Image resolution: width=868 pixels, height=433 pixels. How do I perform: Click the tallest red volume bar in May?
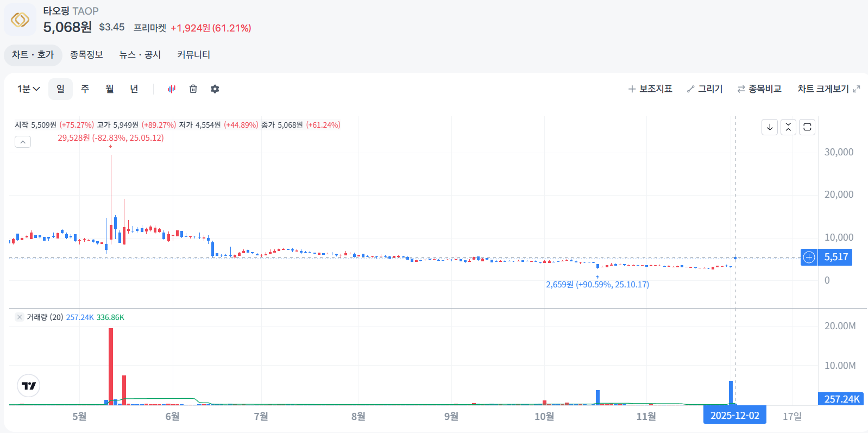click(111, 366)
